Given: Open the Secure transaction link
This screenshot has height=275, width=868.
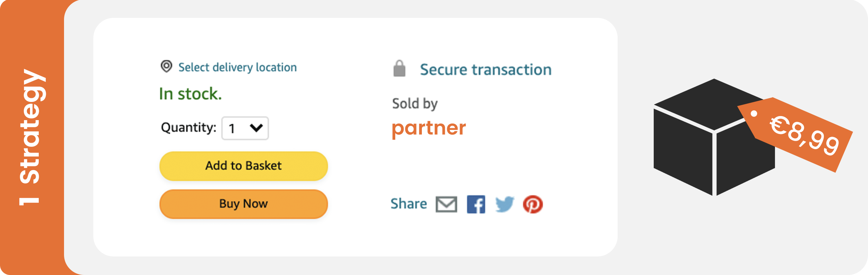Looking at the screenshot, I should pyautogui.click(x=486, y=70).
